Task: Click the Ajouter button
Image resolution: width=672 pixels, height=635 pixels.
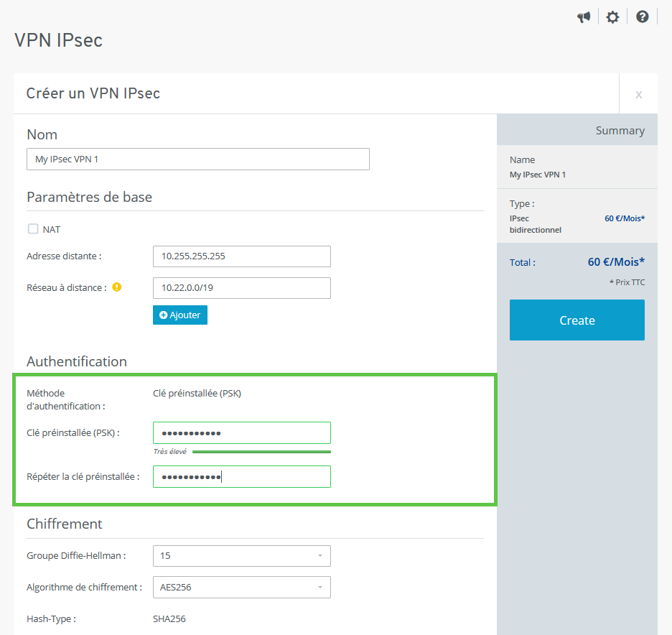Action: click(180, 315)
